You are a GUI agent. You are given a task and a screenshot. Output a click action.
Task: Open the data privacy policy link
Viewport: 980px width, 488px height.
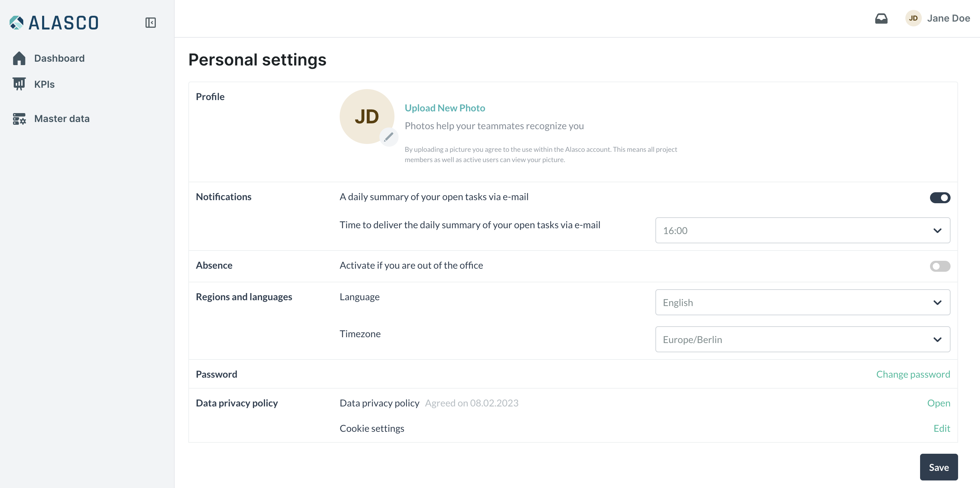click(939, 403)
